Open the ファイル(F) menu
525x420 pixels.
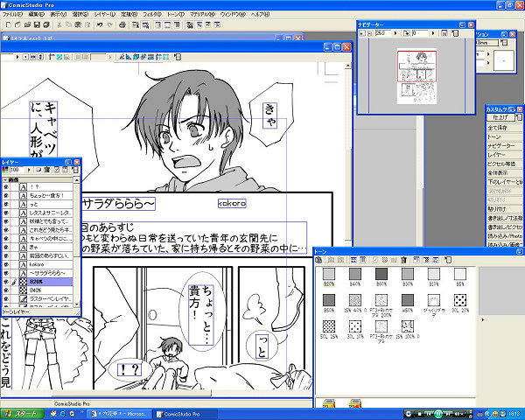point(12,14)
